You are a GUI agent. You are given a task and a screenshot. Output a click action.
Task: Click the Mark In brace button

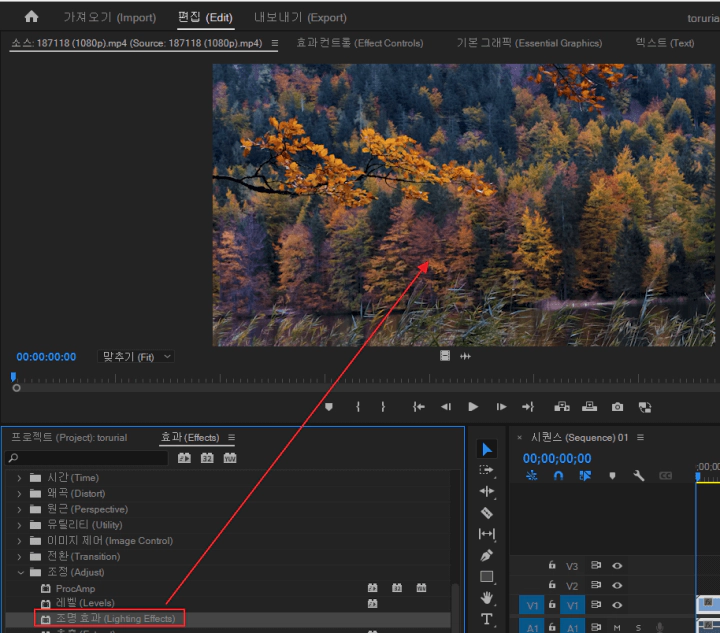click(358, 407)
